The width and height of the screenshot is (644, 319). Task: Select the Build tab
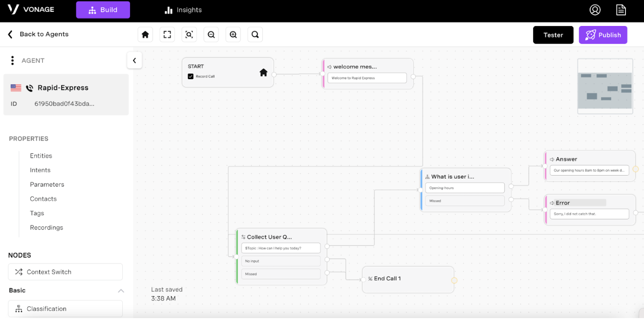103,10
